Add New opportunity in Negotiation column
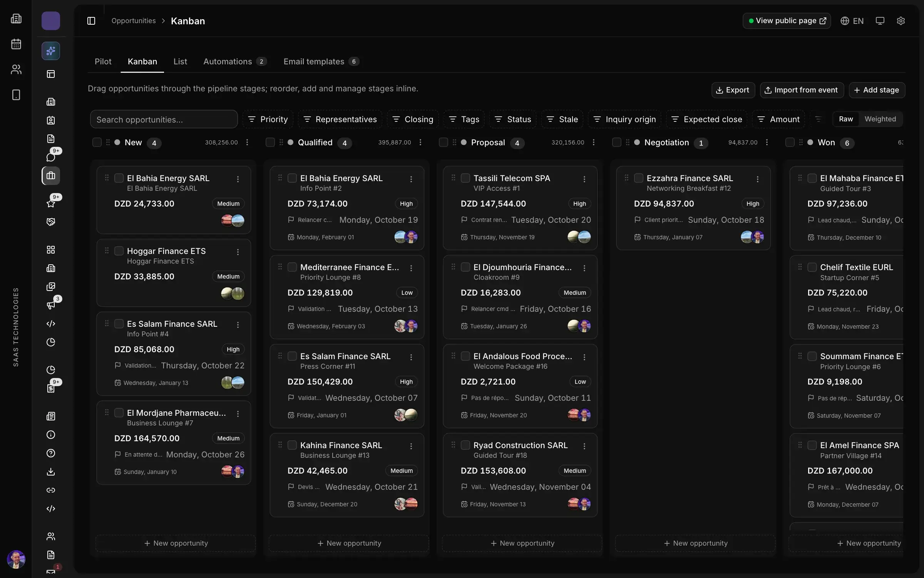 coord(695,543)
